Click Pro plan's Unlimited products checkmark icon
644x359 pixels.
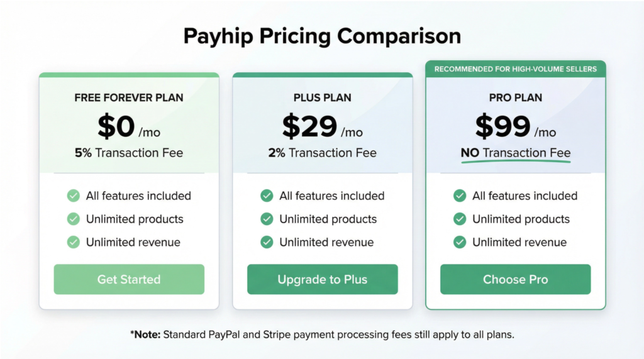pos(460,219)
